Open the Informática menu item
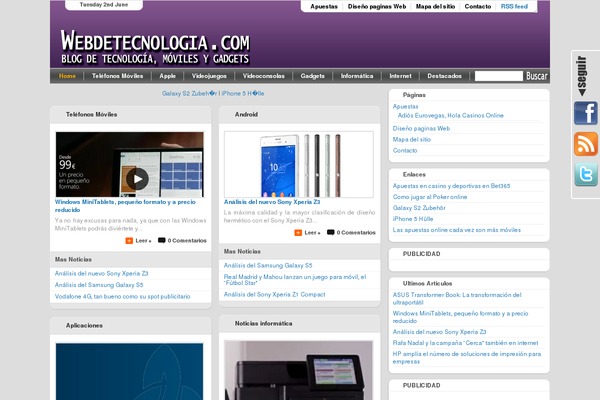 pyautogui.click(x=357, y=76)
